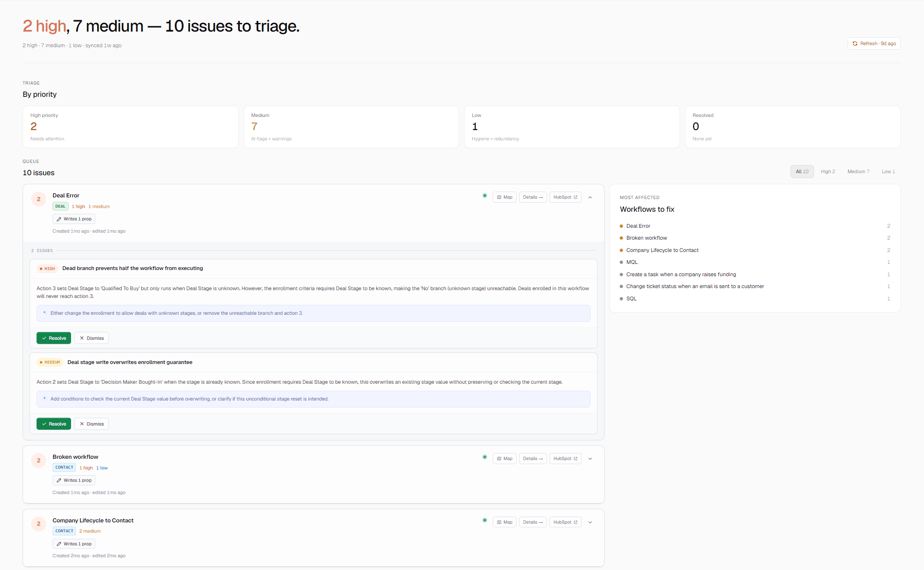Image resolution: width=924 pixels, height=570 pixels.
Task: Click the High priority summary card
Action: tap(131, 127)
